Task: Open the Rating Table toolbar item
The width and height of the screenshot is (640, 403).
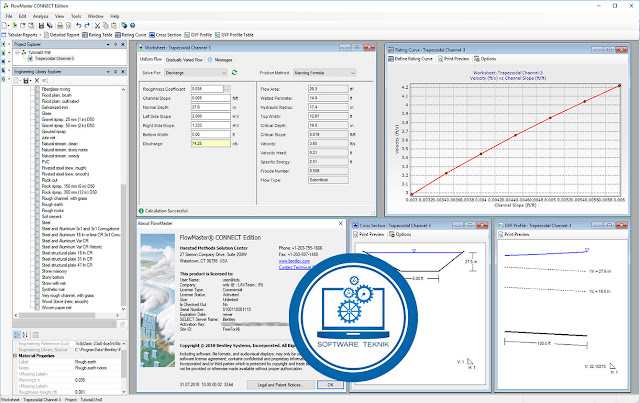Action: tap(97, 35)
